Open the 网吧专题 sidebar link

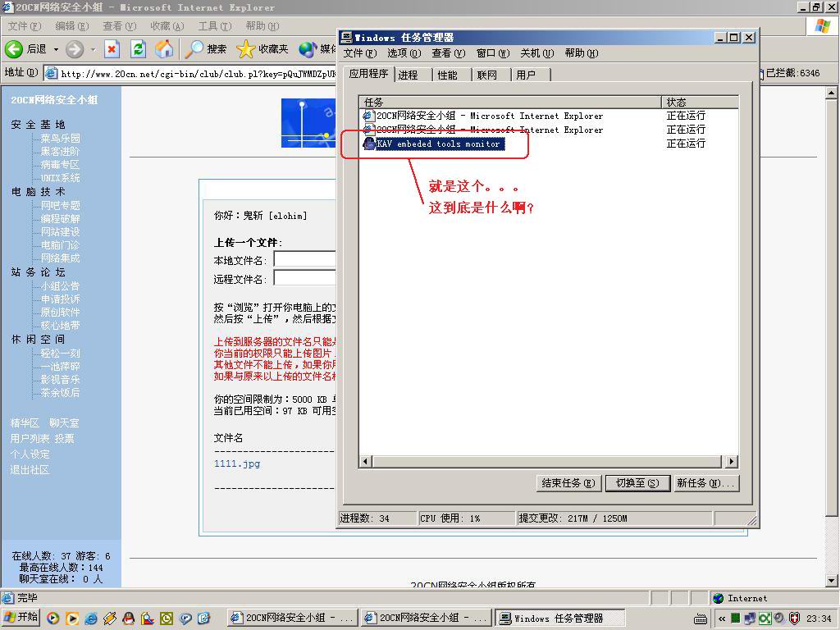[x=60, y=205]
